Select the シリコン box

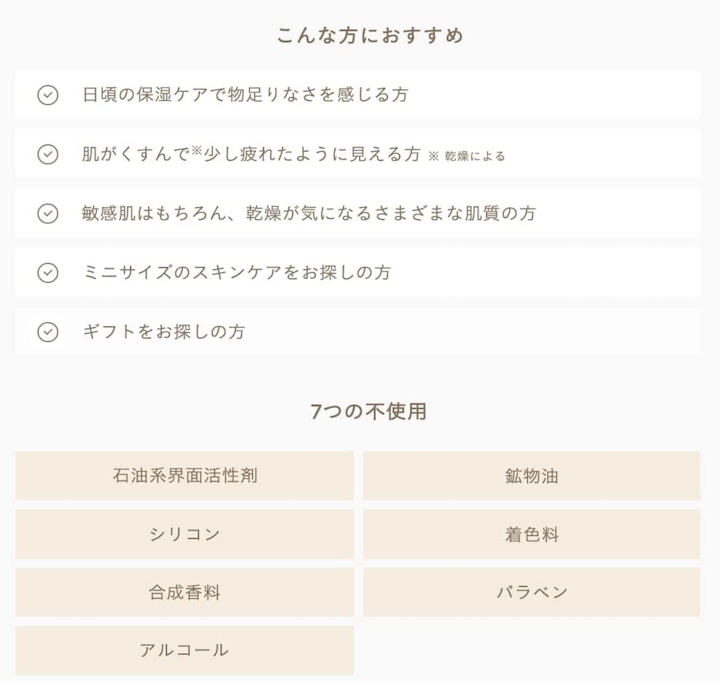pos(185,534)
